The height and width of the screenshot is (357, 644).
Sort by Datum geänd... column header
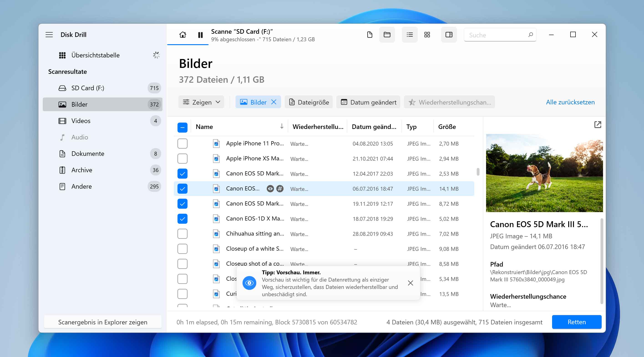[x=374, y=127]
